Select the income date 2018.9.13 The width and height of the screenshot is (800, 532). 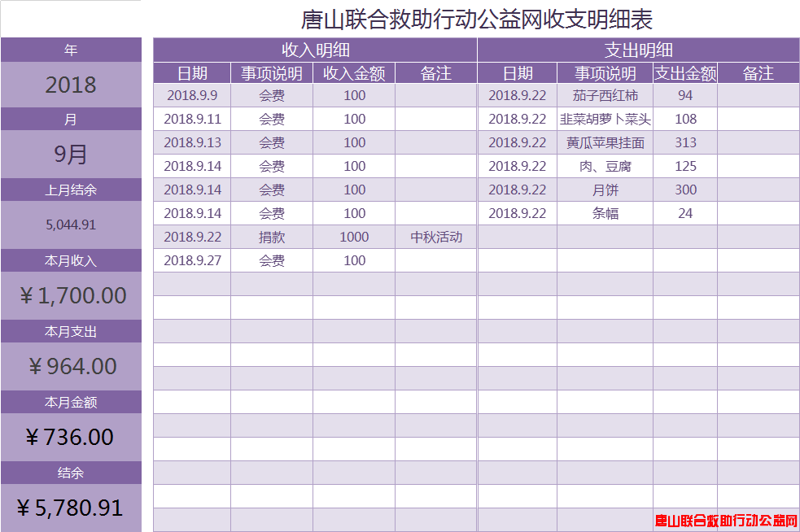point(192,142)
